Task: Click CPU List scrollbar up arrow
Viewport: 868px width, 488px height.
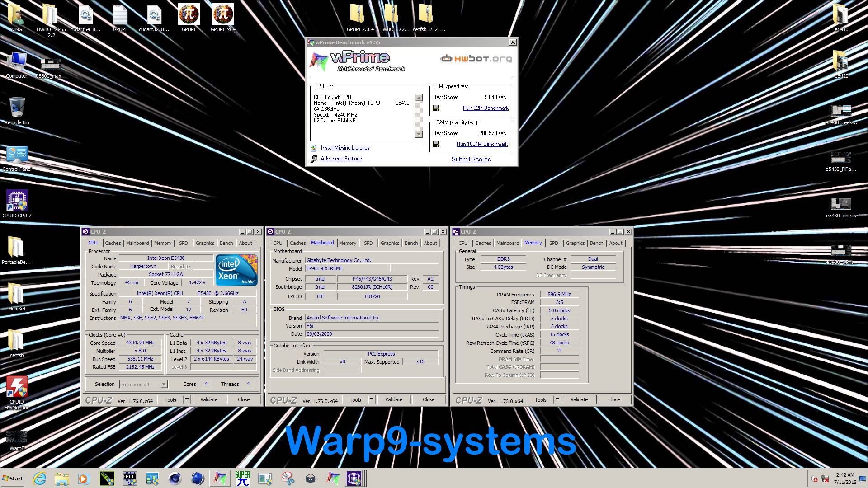Action: pos(419,98)
